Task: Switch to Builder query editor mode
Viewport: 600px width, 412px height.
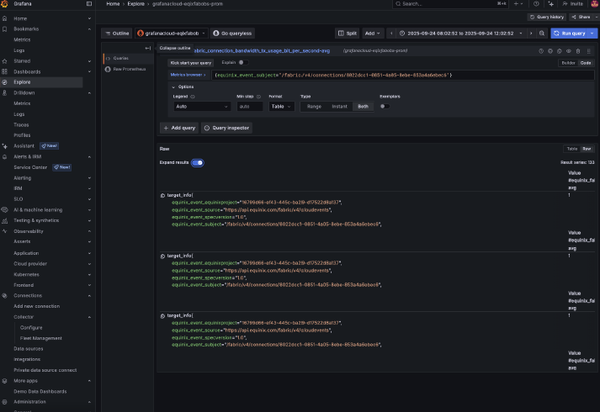Action: point(567,62)
